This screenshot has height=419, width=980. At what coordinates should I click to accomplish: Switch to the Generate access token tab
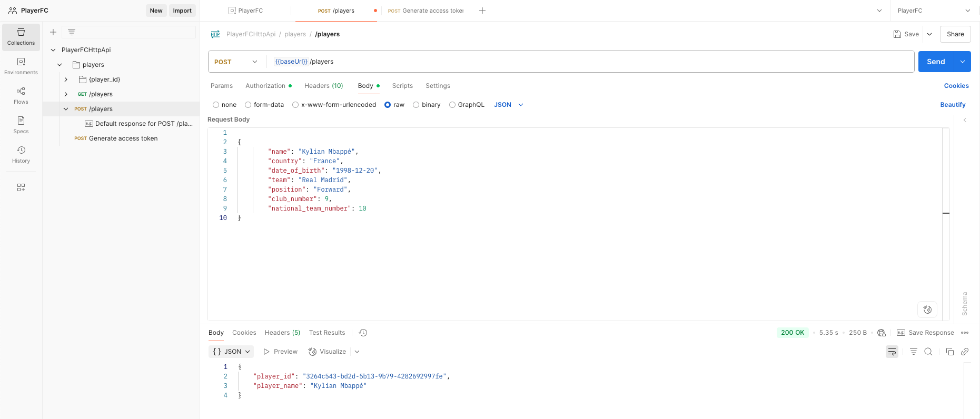[425, 11]
